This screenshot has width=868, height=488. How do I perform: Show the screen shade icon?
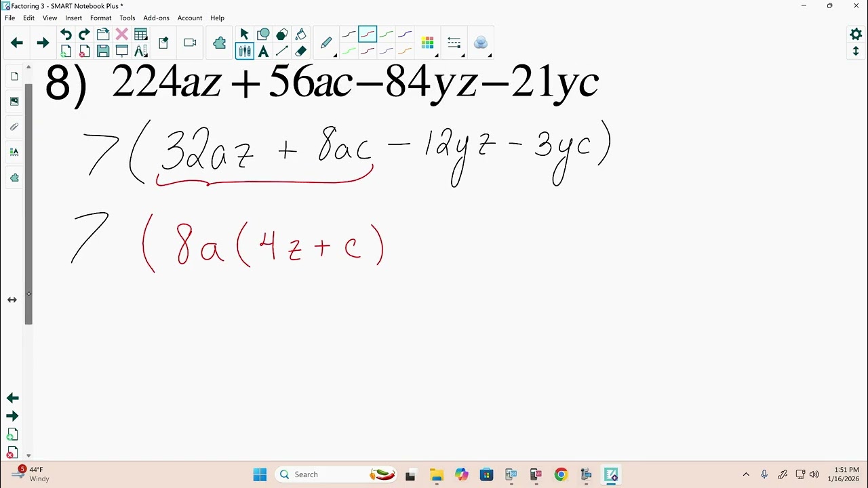(x=122, y=51)
